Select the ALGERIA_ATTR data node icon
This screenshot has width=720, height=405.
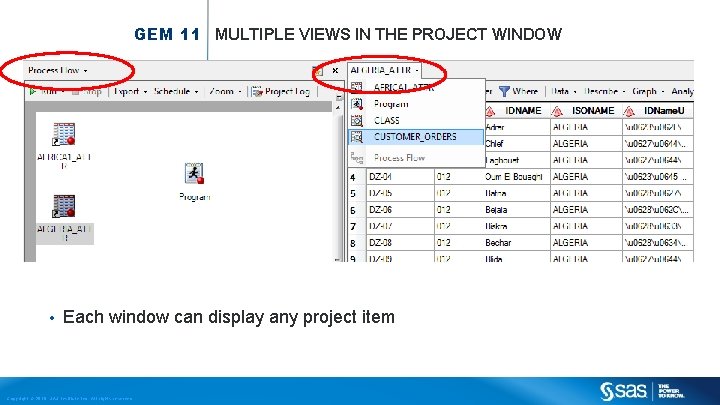pos(64,206)
